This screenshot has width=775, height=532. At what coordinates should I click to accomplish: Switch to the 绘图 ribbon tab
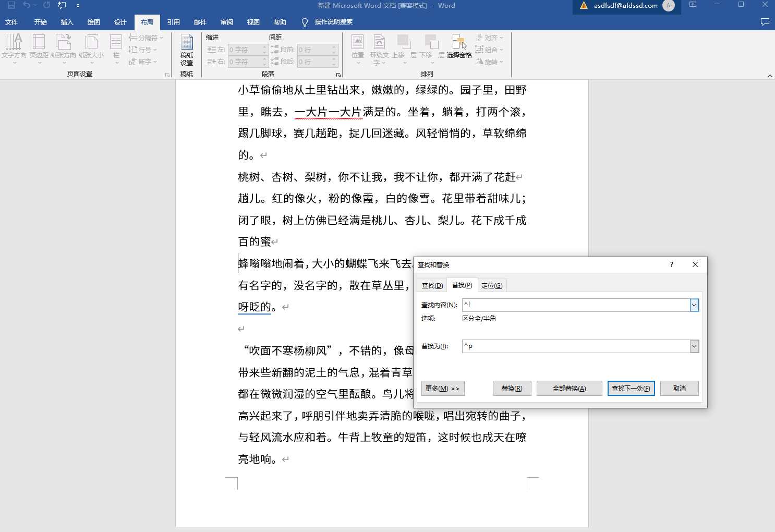coord(94,22)
